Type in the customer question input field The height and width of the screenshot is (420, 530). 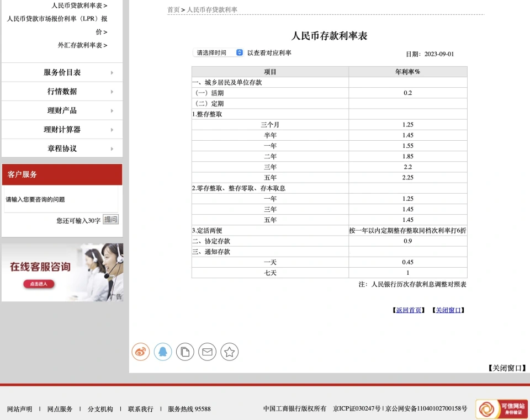(61, 200)
